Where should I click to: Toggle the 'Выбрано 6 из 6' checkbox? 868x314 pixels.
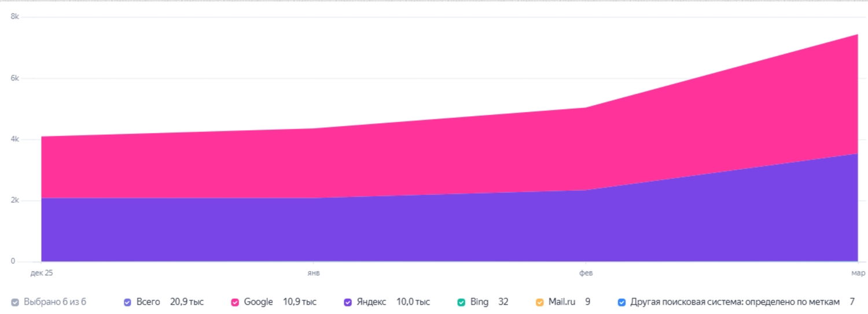[x=15, y=302]
